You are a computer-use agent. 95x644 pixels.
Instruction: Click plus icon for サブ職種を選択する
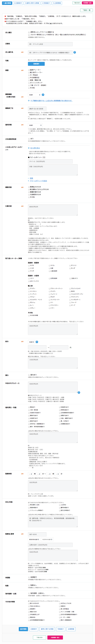point(29,101)
